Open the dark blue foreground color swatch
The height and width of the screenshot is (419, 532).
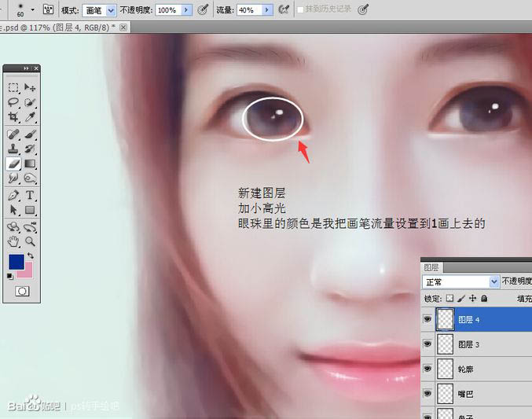pos(16,262)
